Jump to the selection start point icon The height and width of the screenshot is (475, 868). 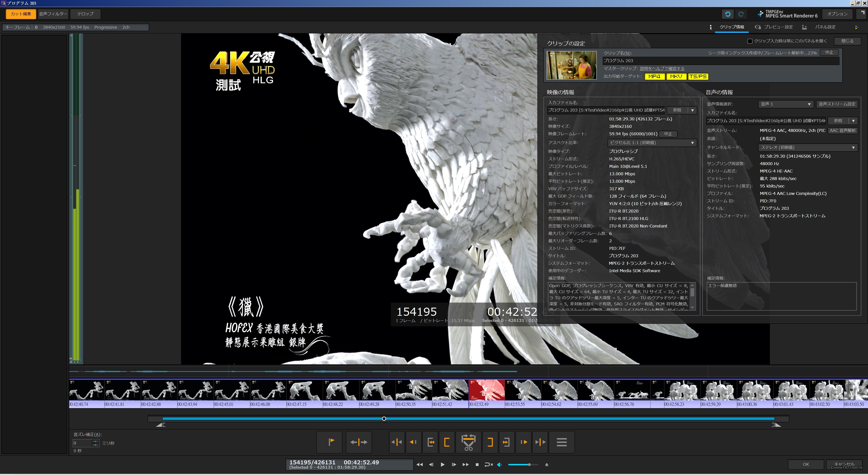(x=430, y=442)
